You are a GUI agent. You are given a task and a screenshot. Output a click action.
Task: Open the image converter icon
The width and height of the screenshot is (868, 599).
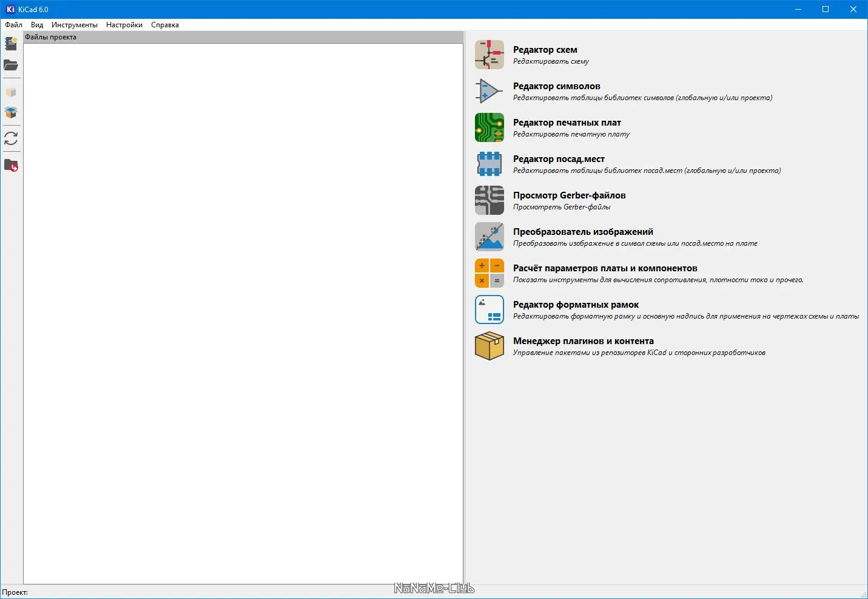tap(490, 237)
